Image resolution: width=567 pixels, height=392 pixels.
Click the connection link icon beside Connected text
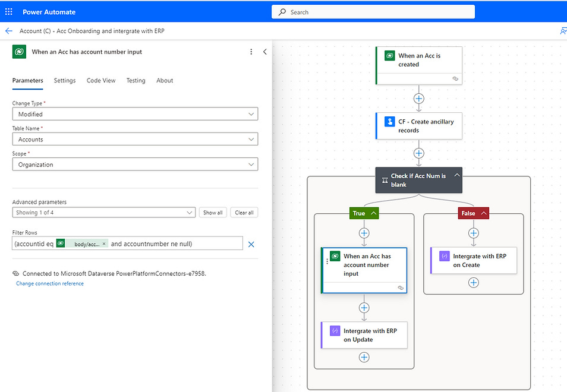15,273
